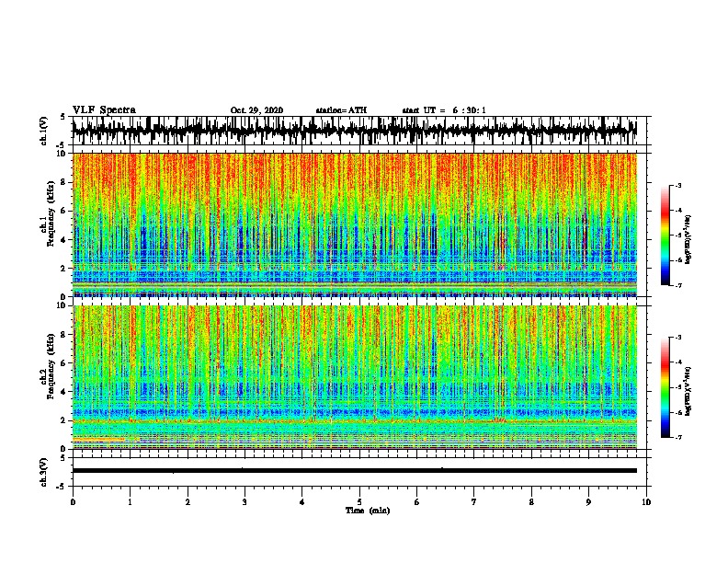Select the date text "Oct. 29, 2020"

pyautogui.click(x=256, y=110)
